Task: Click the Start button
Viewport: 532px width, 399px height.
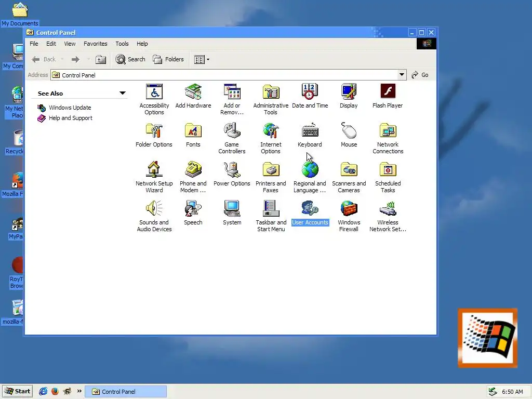Action: pyautogui.click(x=18, y=391)
